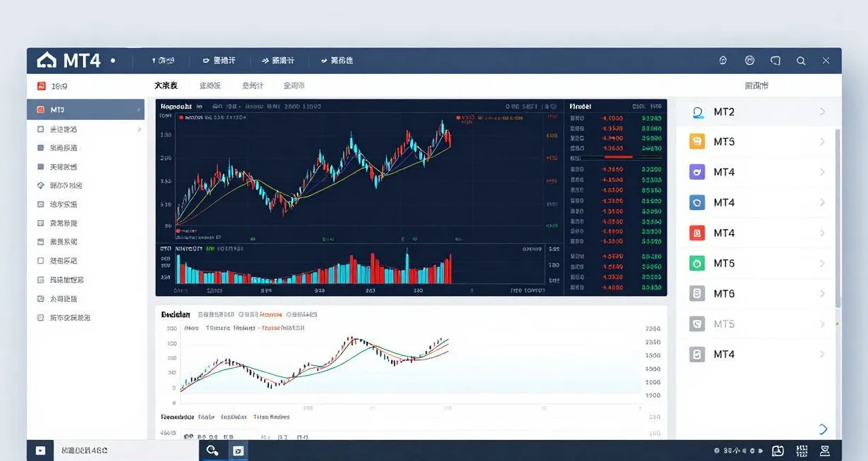This screenshot has height=461, width=868.
Task: Click the dark candlestick price chart
Action: click(360, 172)
